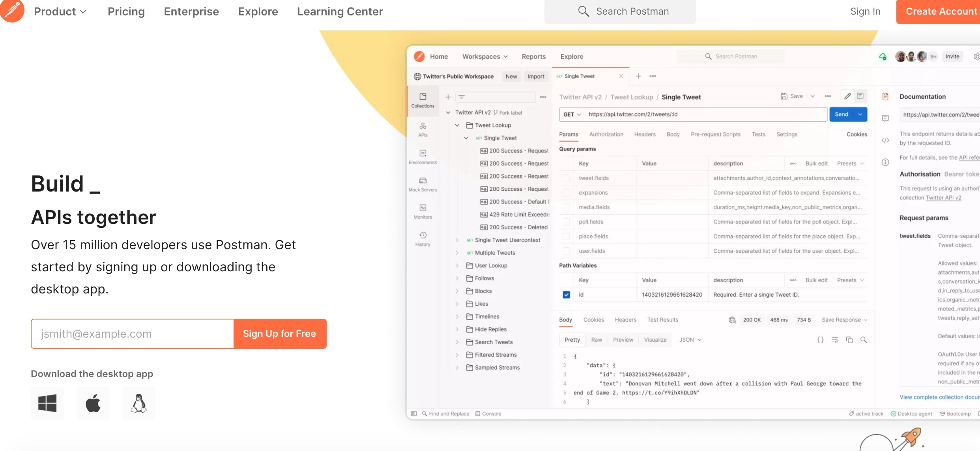Click the Sign In link
Image resolution: width=980 pixels, height=451 pixels.
(x=865, y=11)
